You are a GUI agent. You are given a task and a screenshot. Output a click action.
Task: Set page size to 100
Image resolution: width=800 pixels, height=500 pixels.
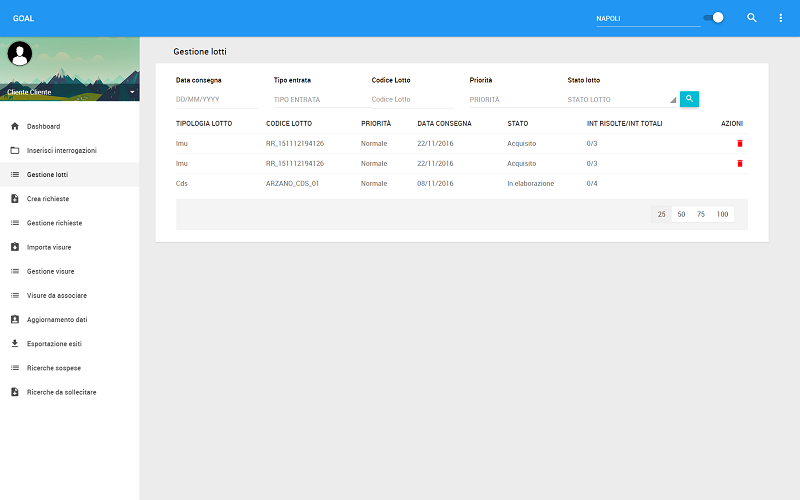click(x=722, y=214)
